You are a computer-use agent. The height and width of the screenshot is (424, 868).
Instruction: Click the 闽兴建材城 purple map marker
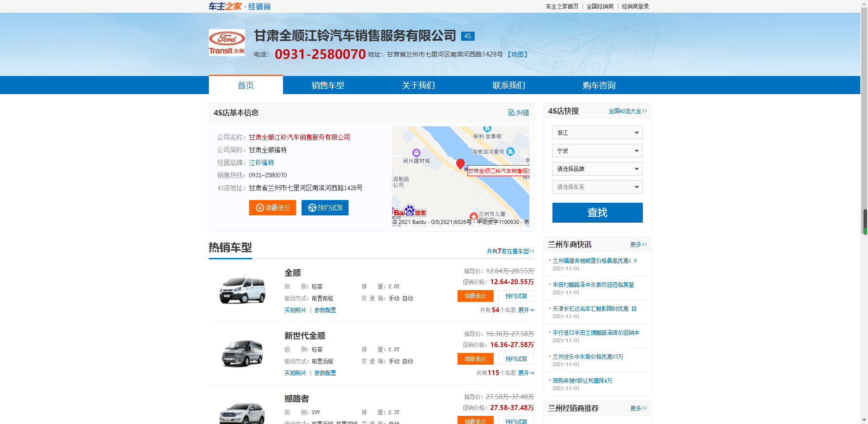coord(416,153)
